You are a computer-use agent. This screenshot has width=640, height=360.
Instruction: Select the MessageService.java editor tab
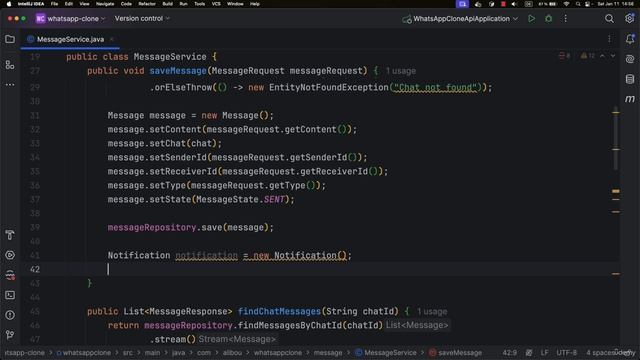point(70,40)
